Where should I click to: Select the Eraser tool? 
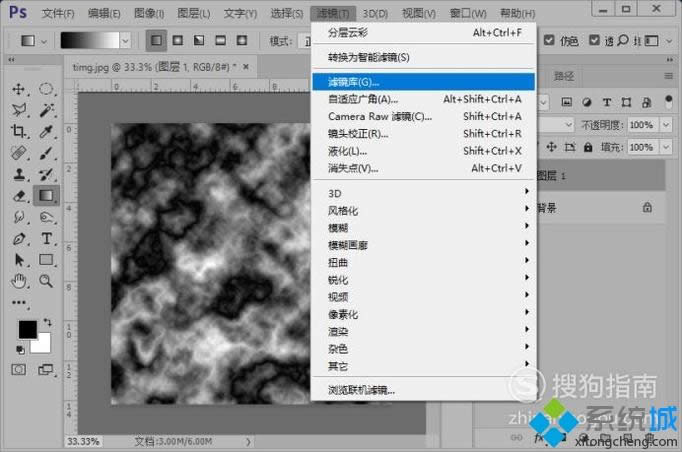(19, 196)
